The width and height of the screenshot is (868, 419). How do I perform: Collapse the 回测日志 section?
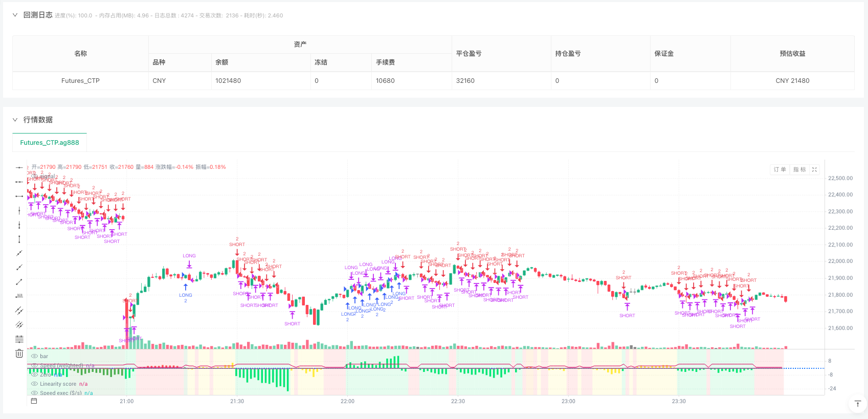pyautogui.click(x=15, y=15)
